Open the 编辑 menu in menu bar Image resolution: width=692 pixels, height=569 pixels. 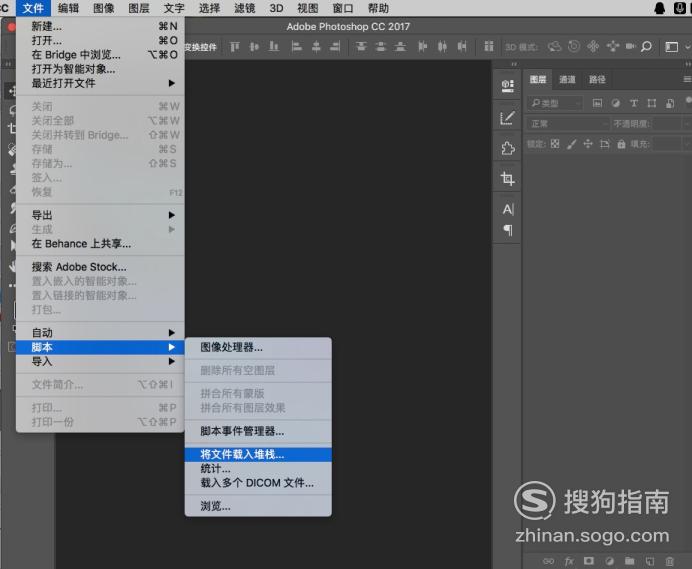[x=68, y=8]
